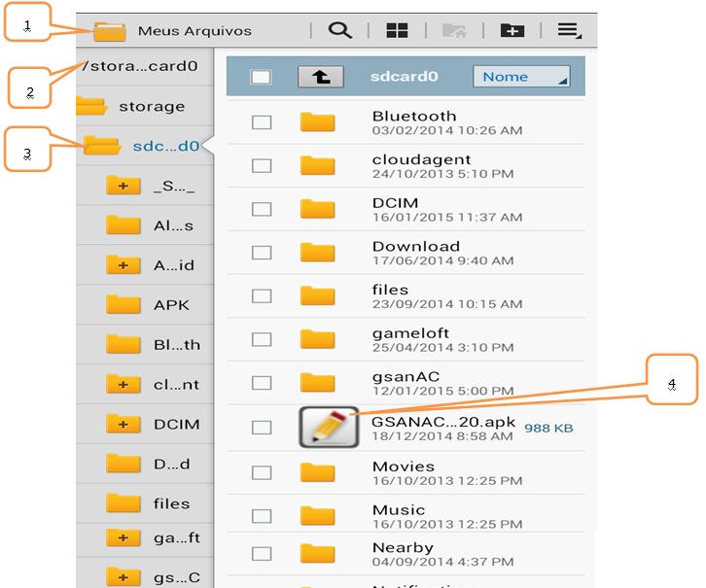Image resolution: width=706 pixels, height=588 pixels.
Task: Open the search magnifier icon
Action: click(x=340, y=30)
